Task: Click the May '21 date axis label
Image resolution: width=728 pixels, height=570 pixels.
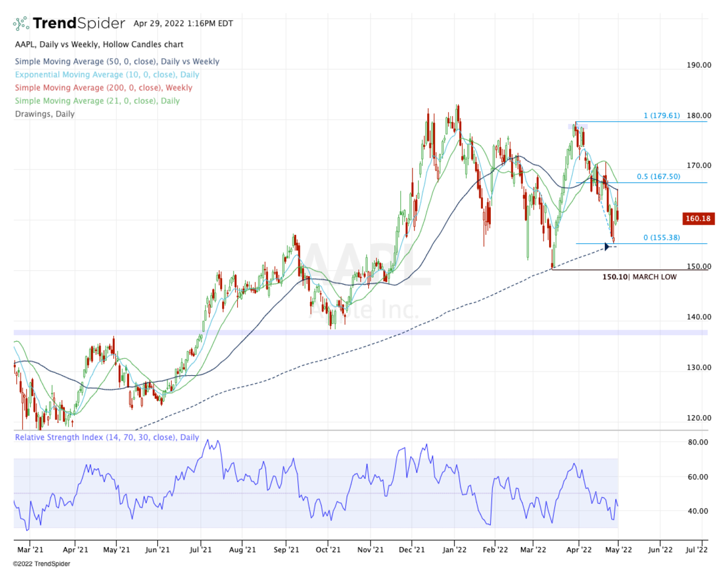Action: pos(116,550)
